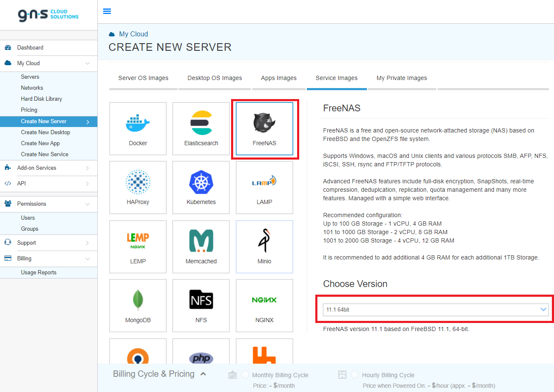This screenshot has height=392, width=554.
Task: Select the Docker service image
Action: tap(138, 129)
